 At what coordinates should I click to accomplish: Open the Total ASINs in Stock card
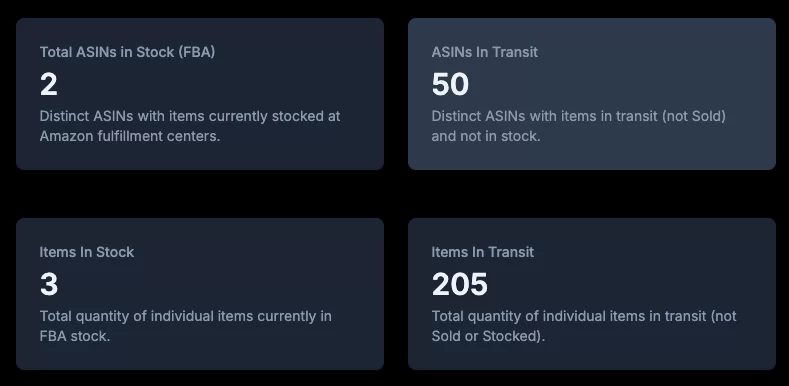[200, 94]
